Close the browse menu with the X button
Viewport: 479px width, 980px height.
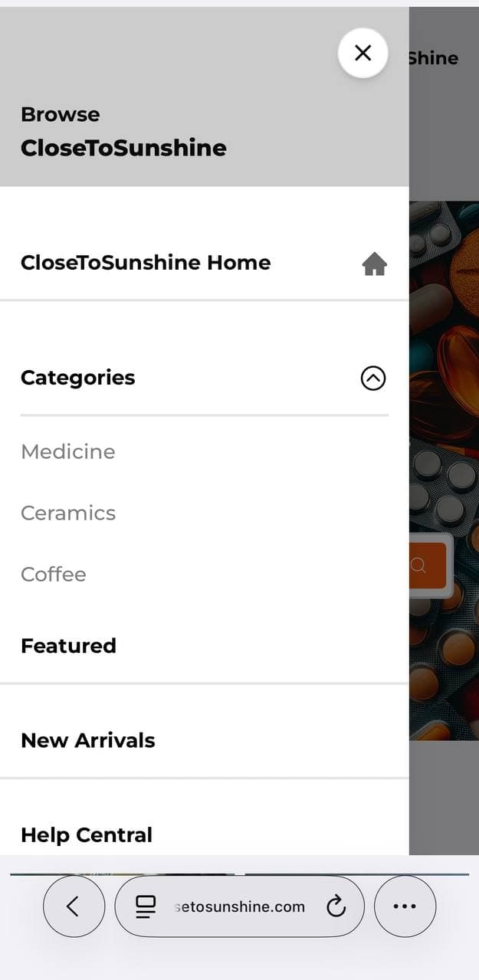pos(363,53)
